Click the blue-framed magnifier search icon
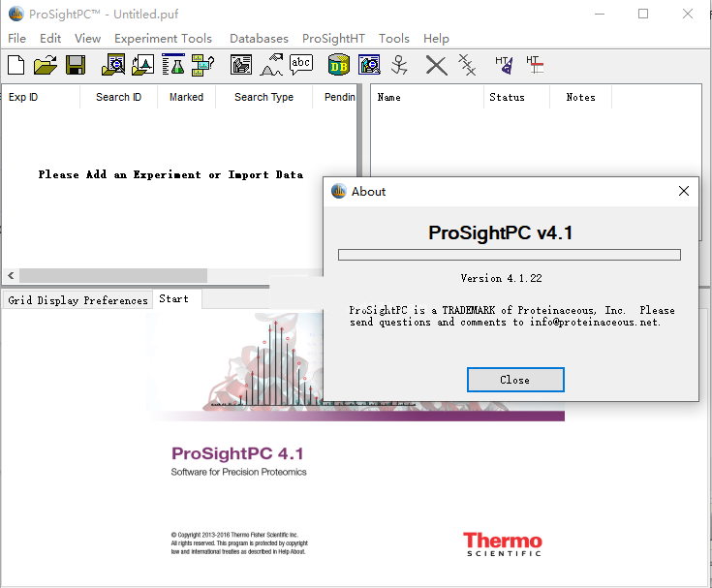The image size is (712, 588). click(369, 65)
